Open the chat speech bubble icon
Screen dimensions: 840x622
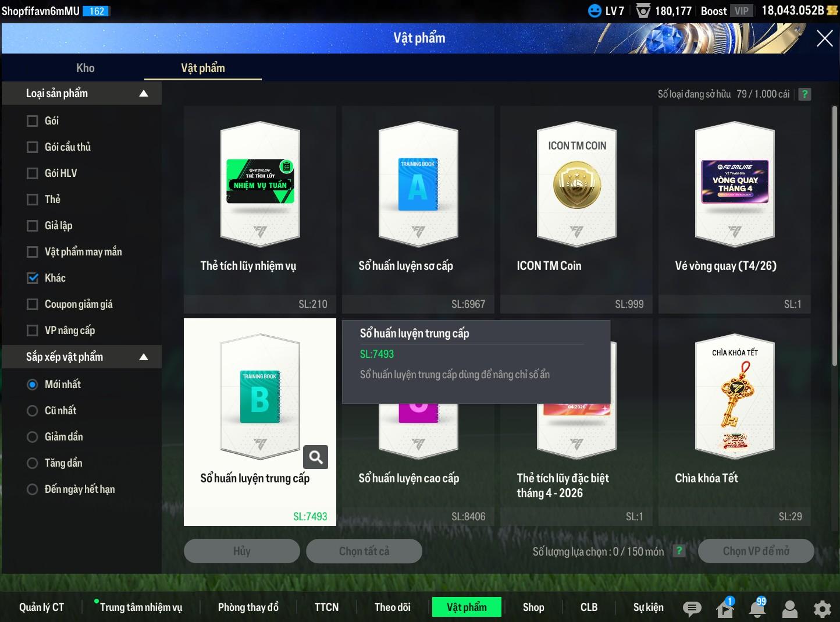pyautogui.click(x=692, y=609)
